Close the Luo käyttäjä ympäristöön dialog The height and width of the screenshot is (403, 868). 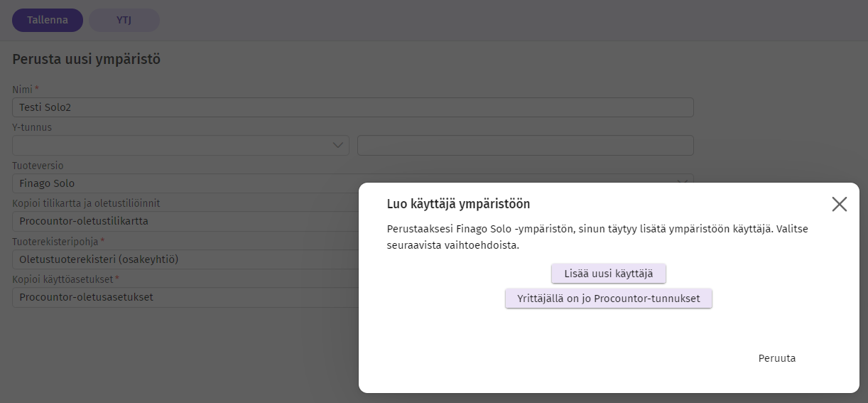[839, 204]
